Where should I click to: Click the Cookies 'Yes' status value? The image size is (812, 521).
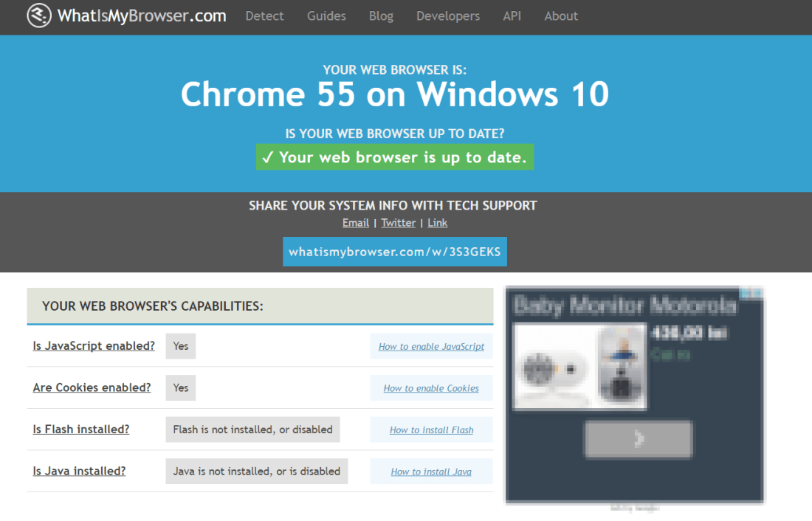coord(181,388)
